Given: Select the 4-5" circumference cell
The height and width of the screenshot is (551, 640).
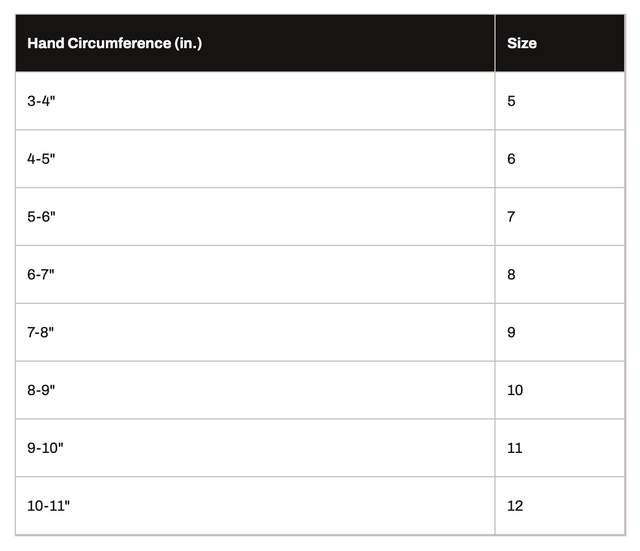Looking at the screenshot, I should tap(255, 159).
